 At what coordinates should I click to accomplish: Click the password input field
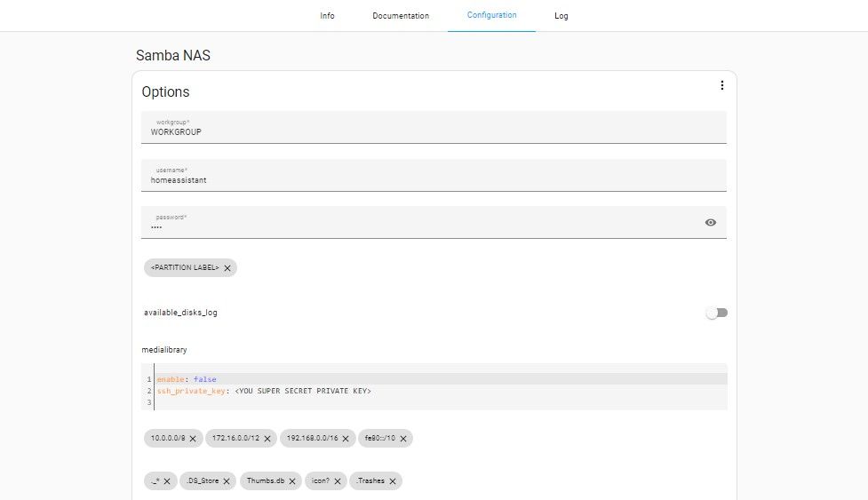pos(434,222)
